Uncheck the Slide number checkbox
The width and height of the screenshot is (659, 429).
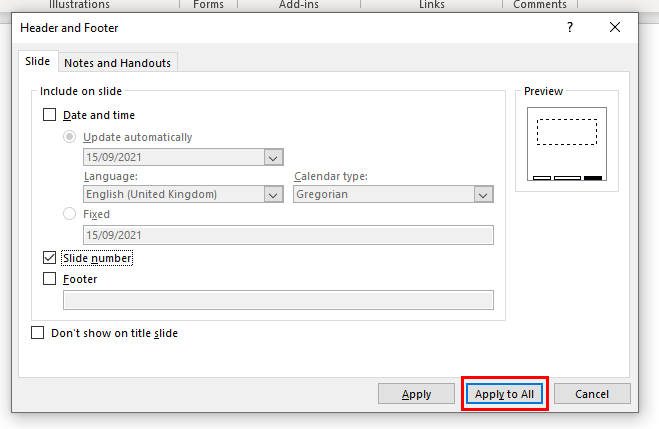pyautogui.click(x=50, y=258)
